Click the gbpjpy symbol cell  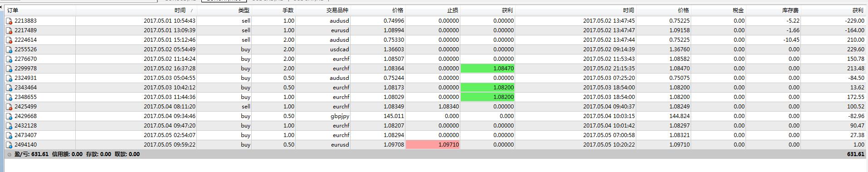coord(340,116)
